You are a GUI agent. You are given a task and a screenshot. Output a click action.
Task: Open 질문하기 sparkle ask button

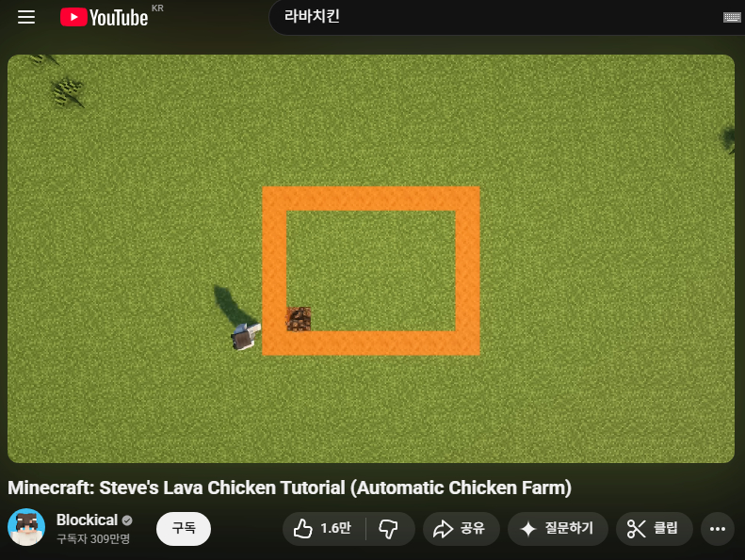click(557, 529)
